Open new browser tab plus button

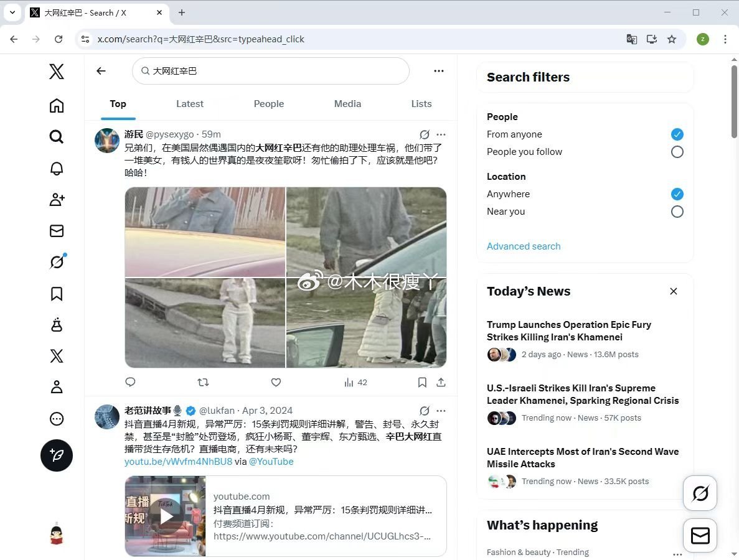point(181,12)
